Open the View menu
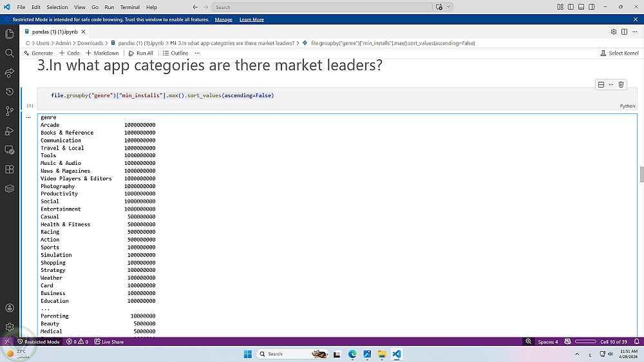The image size is (644, 362). click(x=80, y=7)
